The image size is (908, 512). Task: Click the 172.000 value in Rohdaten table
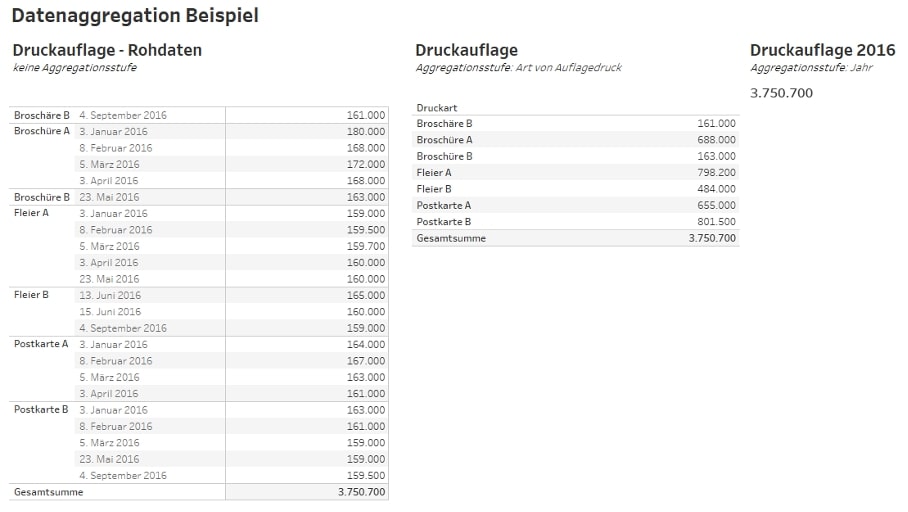(365, 164)
